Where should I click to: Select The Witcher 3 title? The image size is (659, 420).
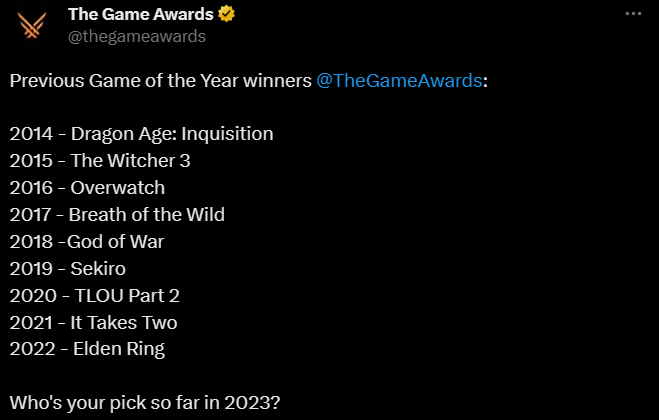coord(130,161)
